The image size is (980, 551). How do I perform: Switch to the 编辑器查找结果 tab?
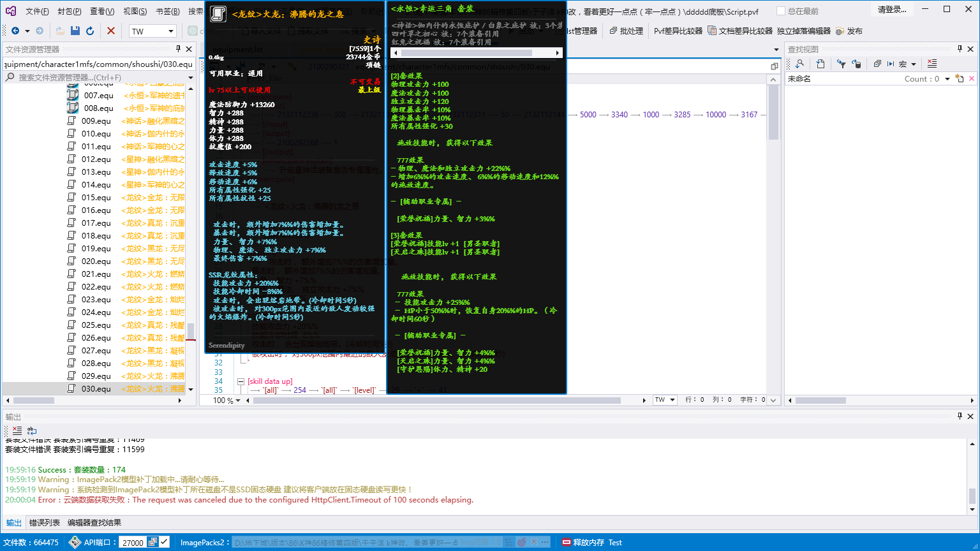[94, 523]
